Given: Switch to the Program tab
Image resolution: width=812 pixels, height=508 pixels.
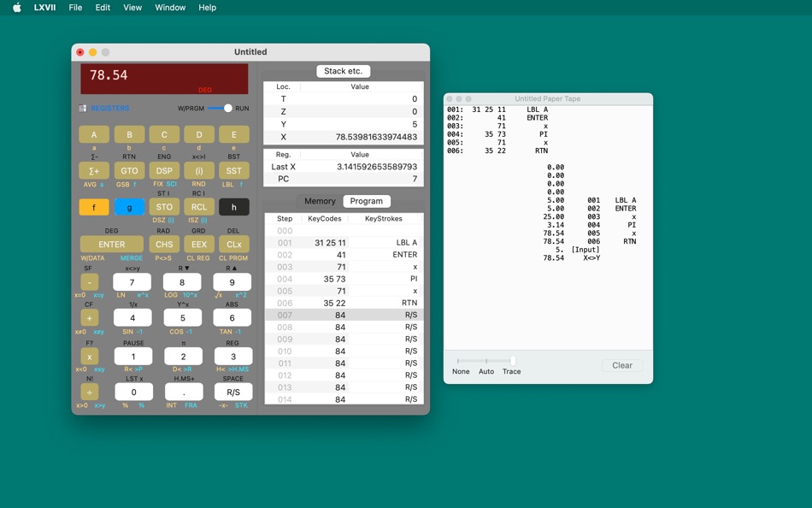Looking at the screenshot, I should coord(367,201).
